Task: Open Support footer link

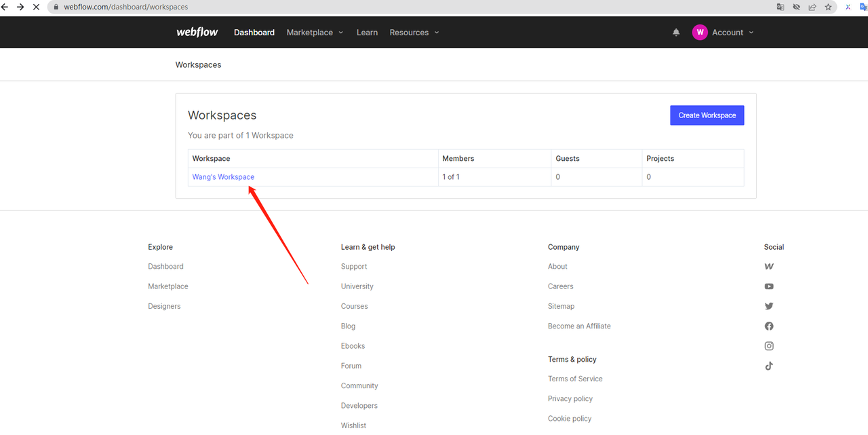Action: pyautogui.click(x=354, y=267)
